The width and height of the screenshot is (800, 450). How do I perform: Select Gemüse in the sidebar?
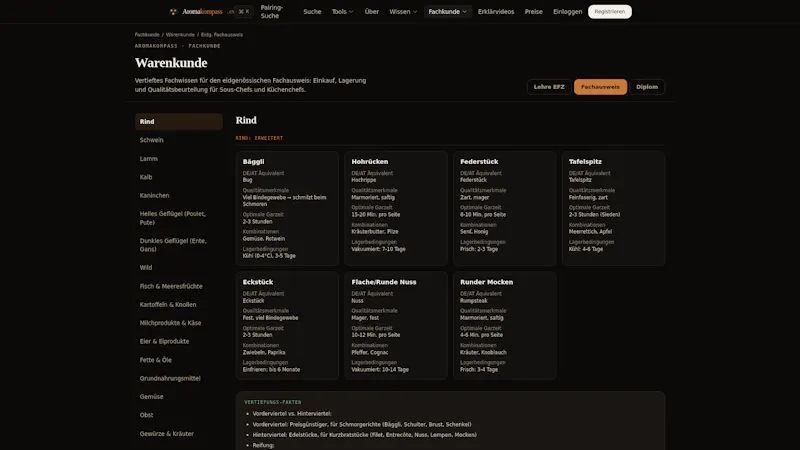(179, 396)
